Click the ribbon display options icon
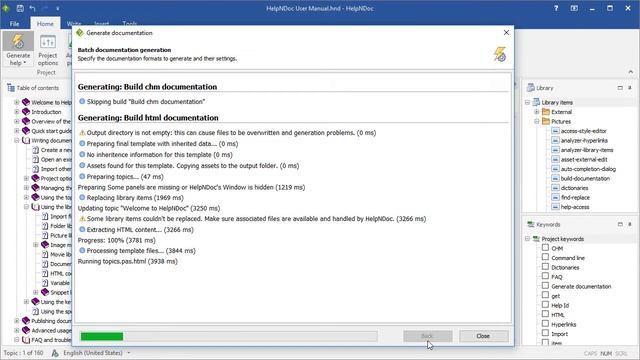The height and width of the screenshot is (360, 640). coord(574,8)
